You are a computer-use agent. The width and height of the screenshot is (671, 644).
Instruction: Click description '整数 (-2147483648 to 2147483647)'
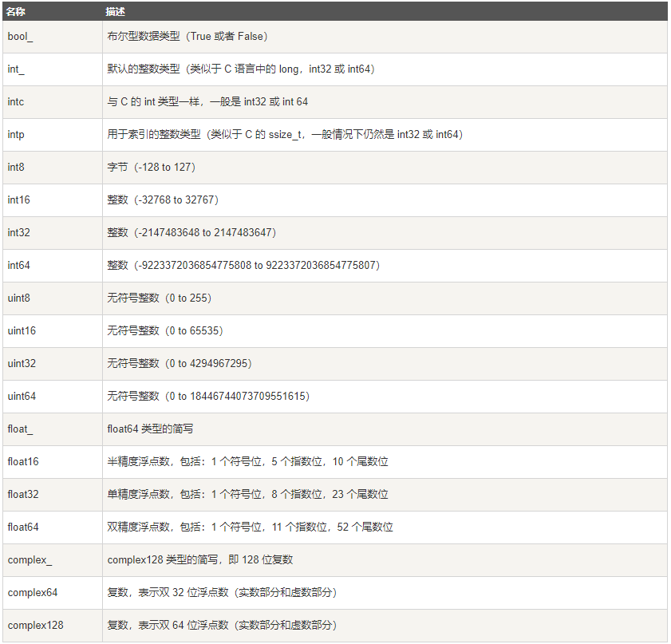(191, 233)
